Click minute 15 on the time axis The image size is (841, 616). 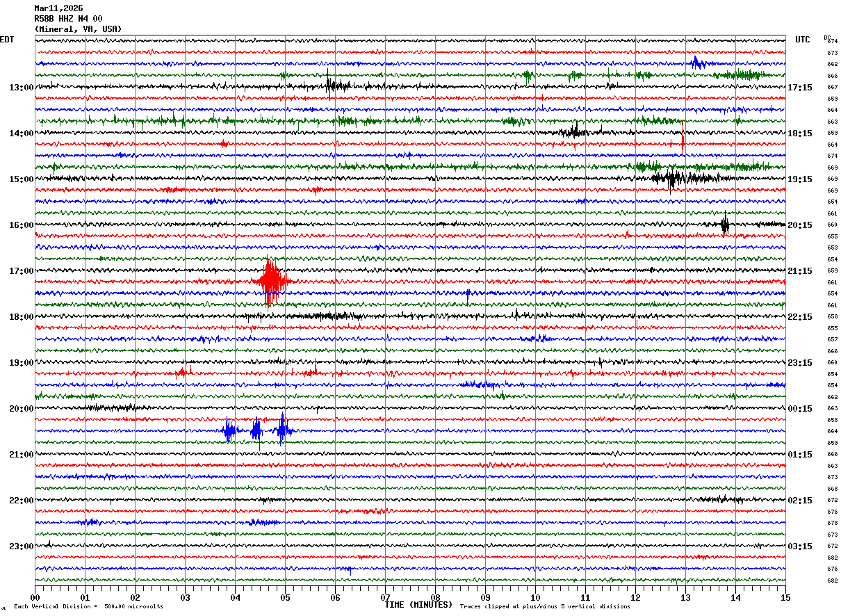[785, 597]
